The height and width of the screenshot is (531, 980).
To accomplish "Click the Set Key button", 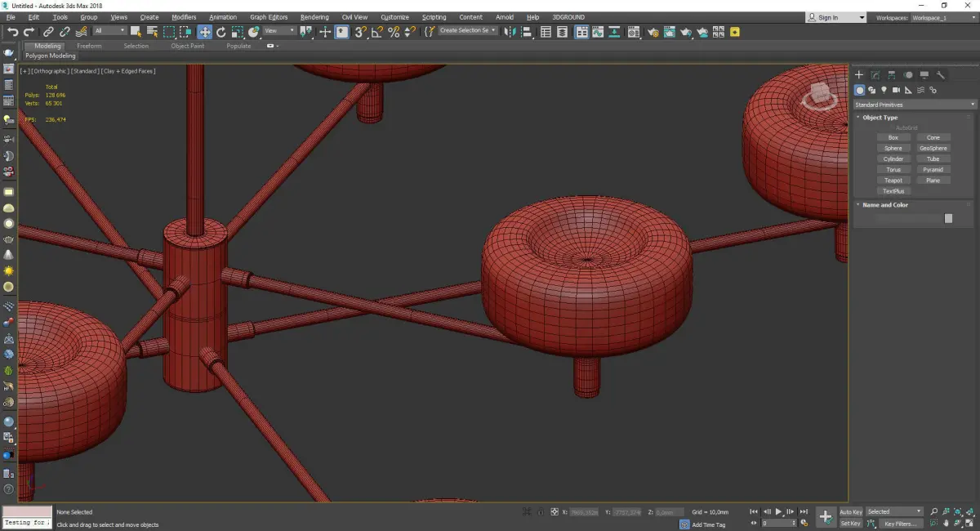I will click(x=850, y=524).
